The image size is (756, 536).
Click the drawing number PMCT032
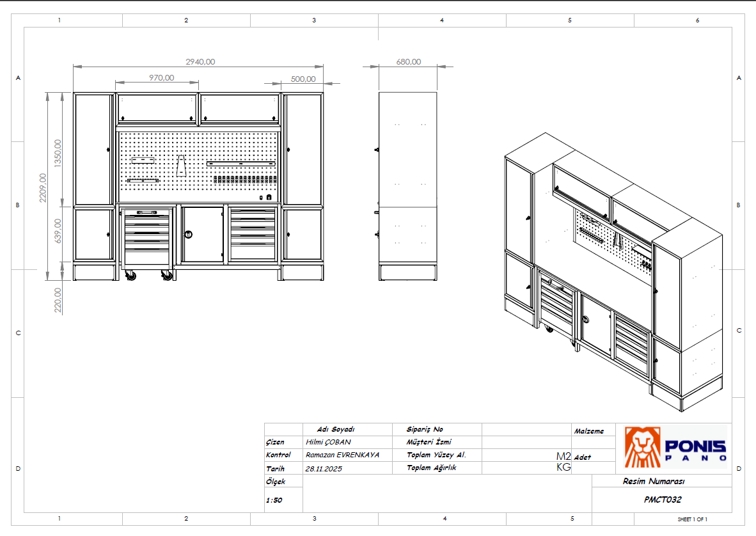662,500
